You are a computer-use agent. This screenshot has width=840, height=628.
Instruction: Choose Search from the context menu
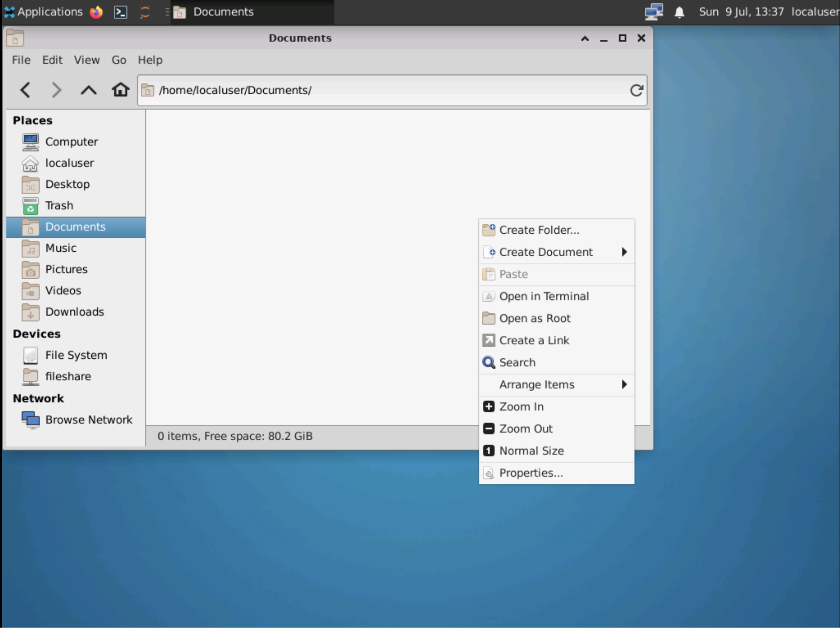[557, 363]
